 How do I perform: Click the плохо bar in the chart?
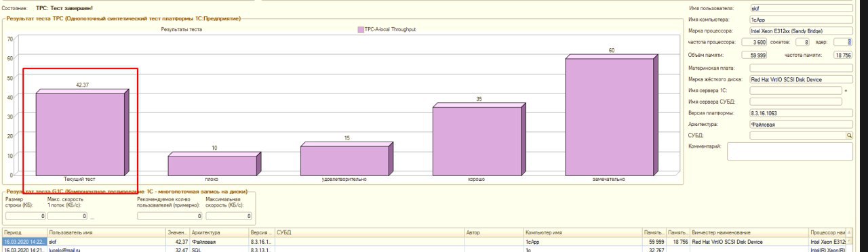point(214,163)
